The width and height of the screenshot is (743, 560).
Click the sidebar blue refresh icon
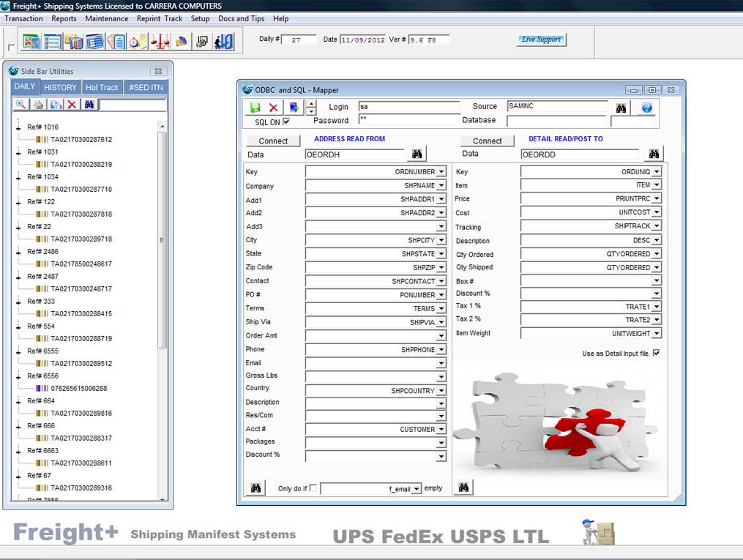coord(56,104)
